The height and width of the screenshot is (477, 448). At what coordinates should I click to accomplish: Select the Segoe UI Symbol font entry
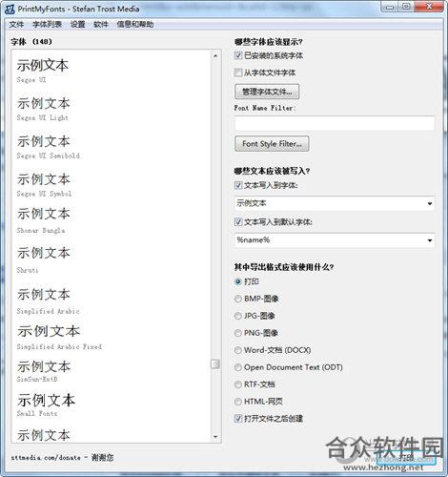point(45,185)
